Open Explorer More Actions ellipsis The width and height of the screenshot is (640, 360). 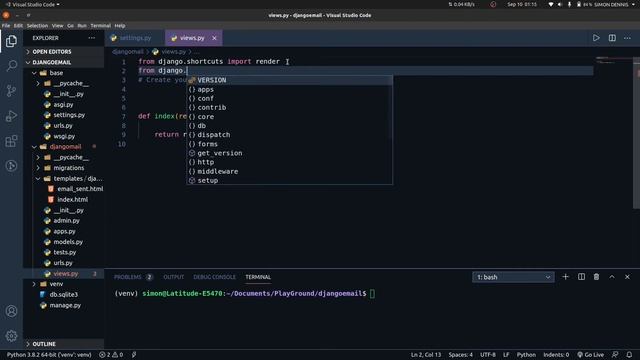click(x=91, y=38)
